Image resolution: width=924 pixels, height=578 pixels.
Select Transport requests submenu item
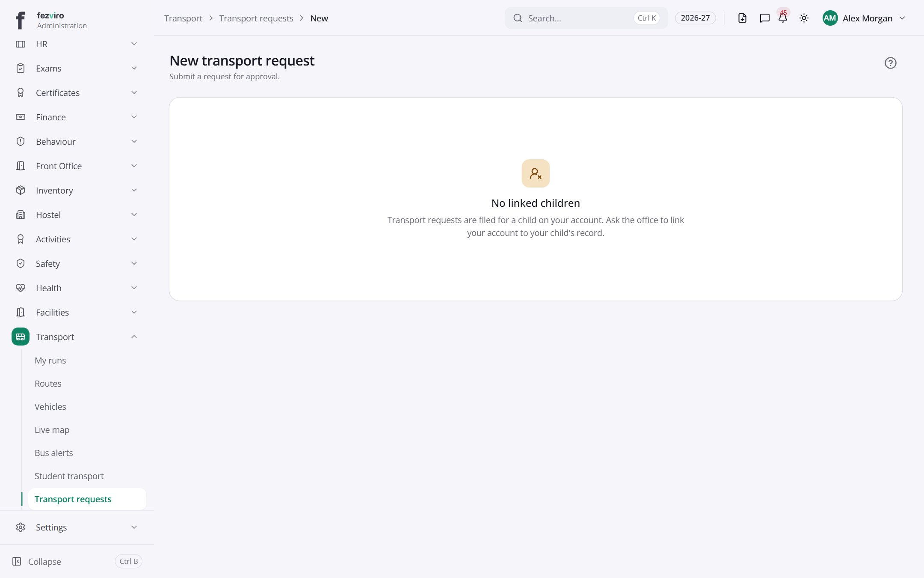click(x=87, y=499)
